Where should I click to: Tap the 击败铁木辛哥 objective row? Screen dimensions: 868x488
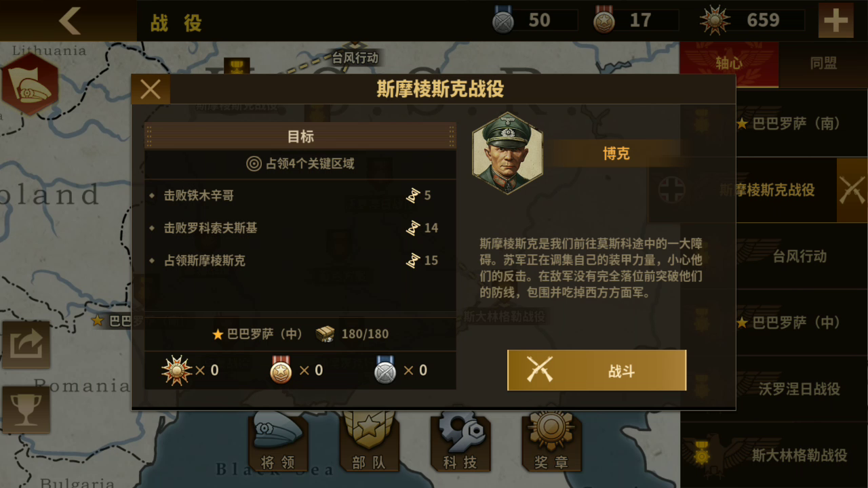click(x=300, y=195)
